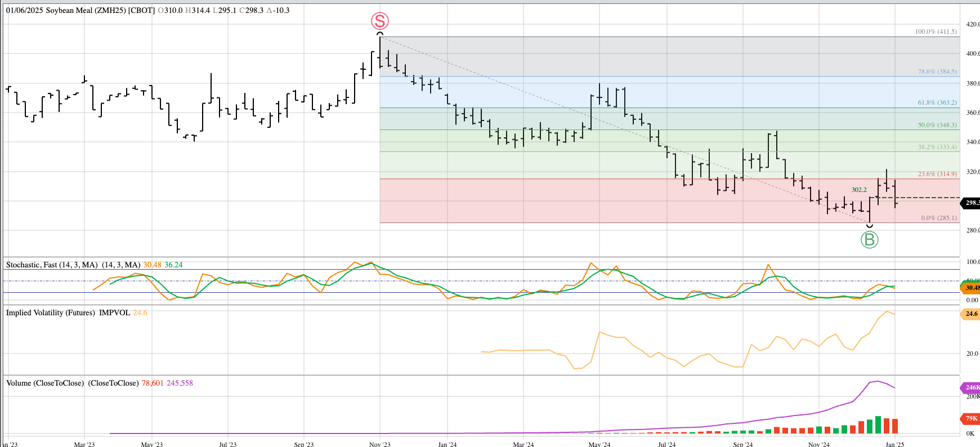This screenshot has height=447, width=980.
Task: Click the green 302.2 price level label
Action: (x=859, y=190)
